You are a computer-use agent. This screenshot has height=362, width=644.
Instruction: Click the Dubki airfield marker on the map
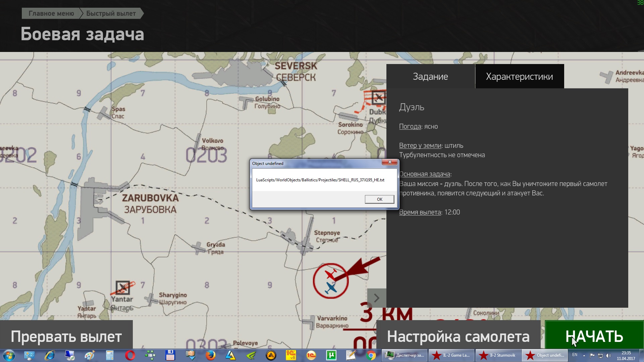tap(379, 98)
